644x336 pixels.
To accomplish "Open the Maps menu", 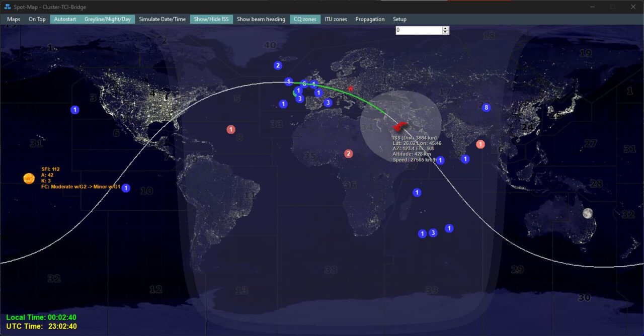I will point(14,19).
